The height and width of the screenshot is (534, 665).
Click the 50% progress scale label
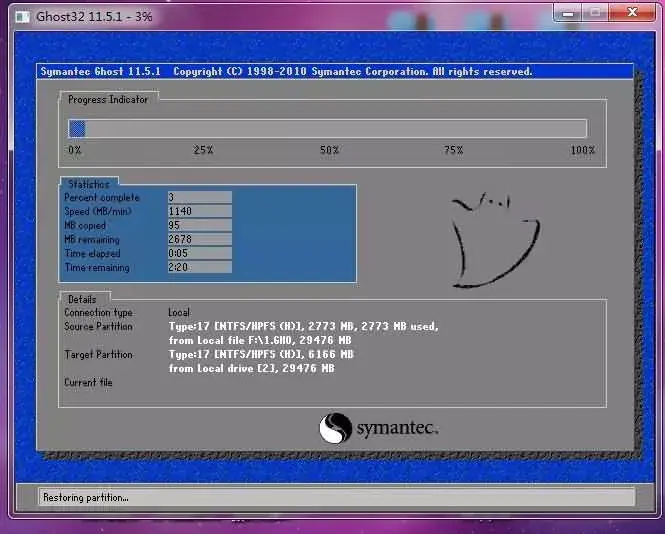pos(329,150)
